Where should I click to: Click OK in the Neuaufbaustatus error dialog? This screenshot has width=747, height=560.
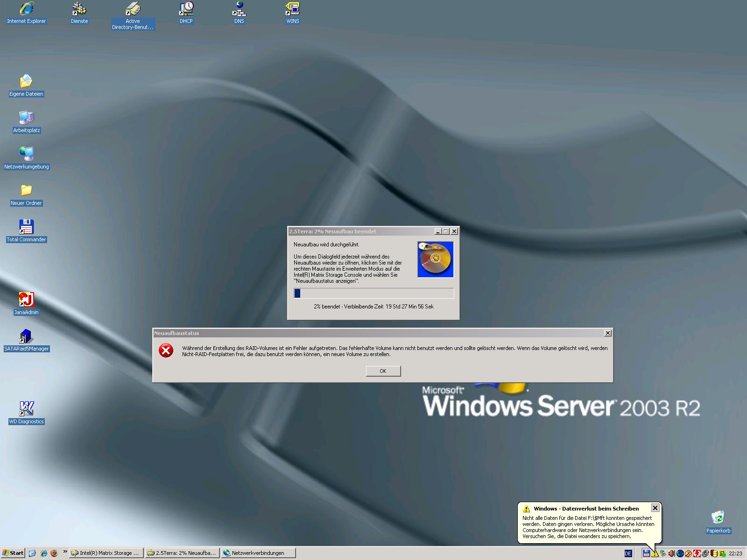(x=383, y=371)
